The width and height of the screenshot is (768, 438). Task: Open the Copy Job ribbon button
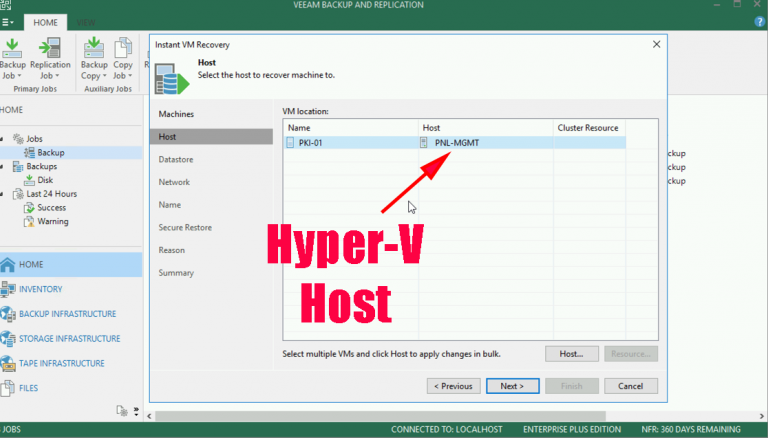122,59
